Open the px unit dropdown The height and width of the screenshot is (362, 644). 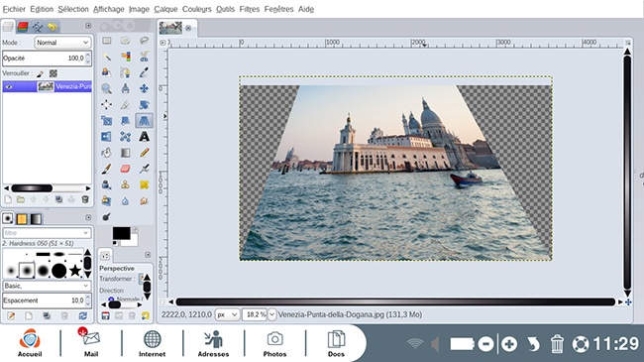click(x=227, y=314)
